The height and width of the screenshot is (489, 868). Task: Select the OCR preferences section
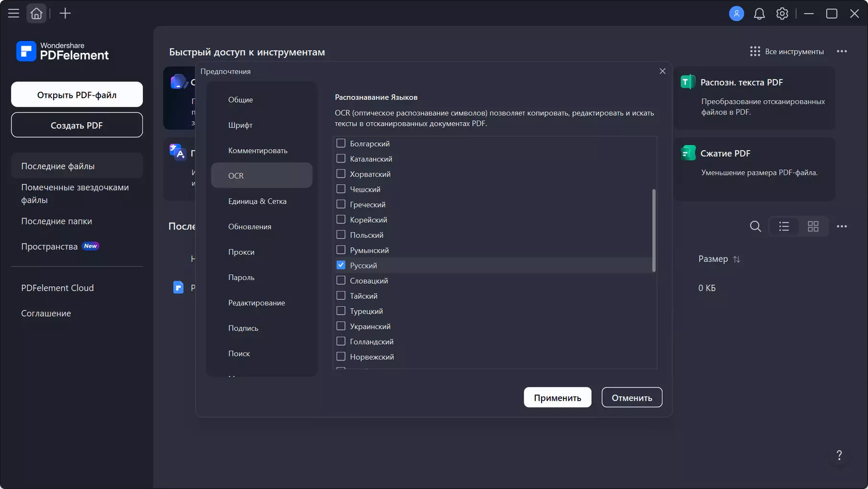[262, 175]
